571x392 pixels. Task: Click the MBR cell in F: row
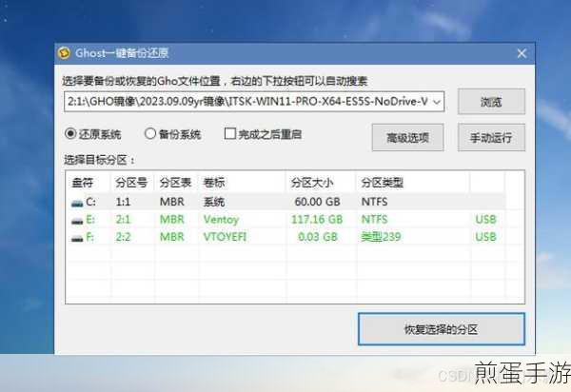172,237
